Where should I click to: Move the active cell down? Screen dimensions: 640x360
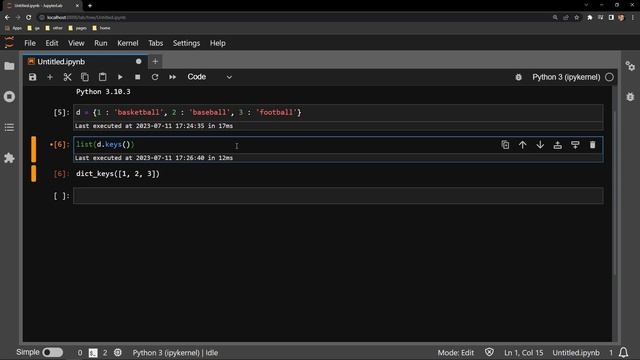540,145
